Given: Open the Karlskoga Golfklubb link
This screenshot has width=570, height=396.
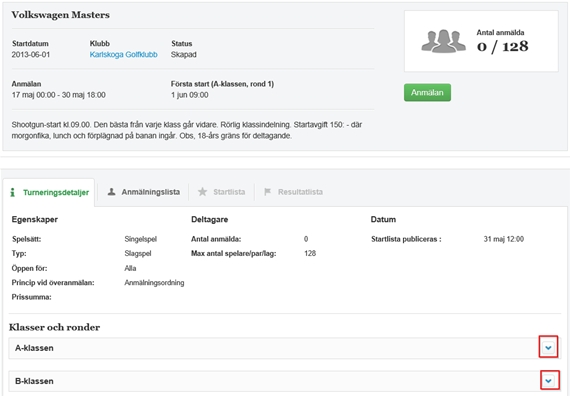Looking at the screenshot, I should (123, 55).
